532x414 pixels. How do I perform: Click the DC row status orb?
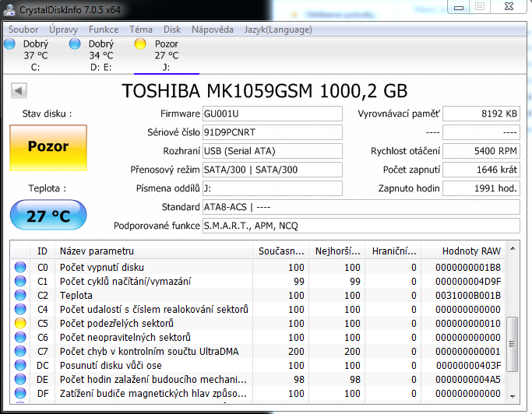tap(20, 365)
